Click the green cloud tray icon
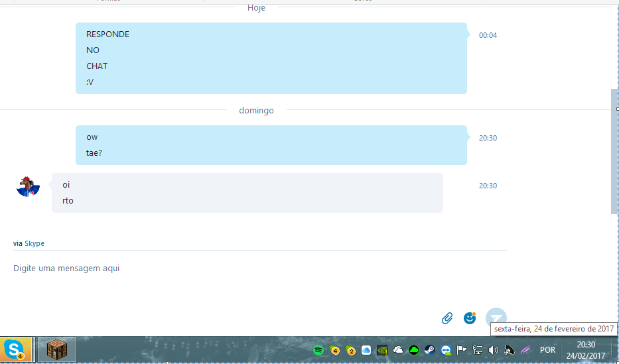The image size is (619, 364). [414, 350]
